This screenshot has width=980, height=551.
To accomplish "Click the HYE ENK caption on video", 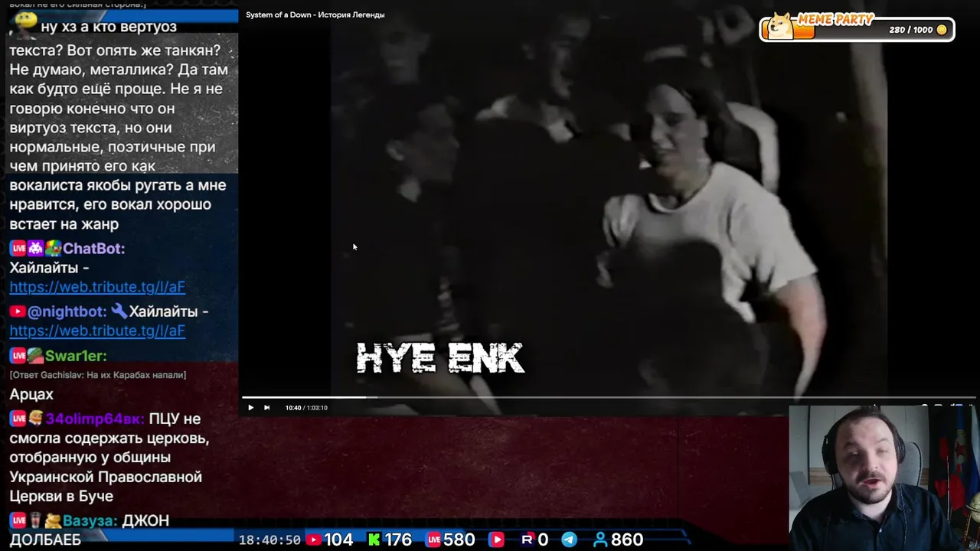I will (440, 358).
